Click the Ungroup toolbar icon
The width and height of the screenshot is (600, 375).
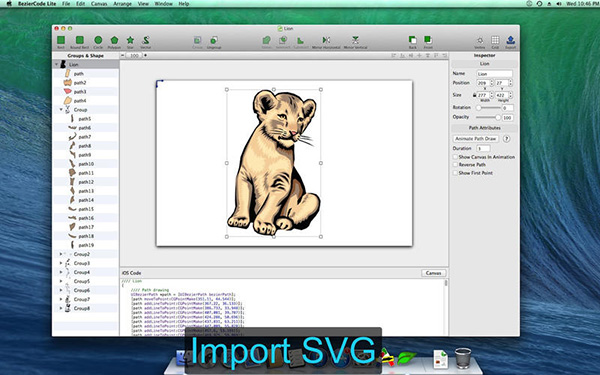(214, 40)
